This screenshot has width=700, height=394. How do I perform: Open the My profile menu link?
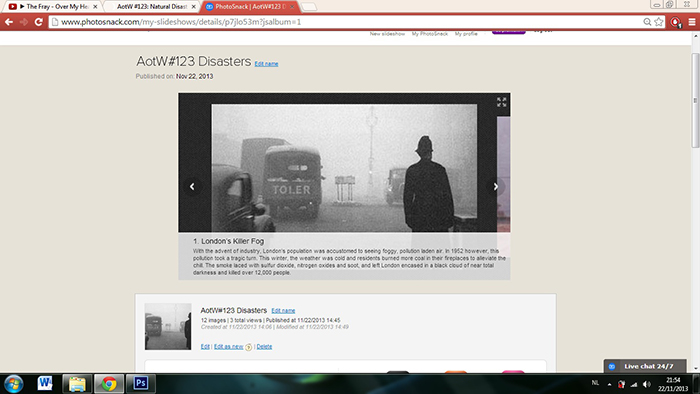(466, 34)
